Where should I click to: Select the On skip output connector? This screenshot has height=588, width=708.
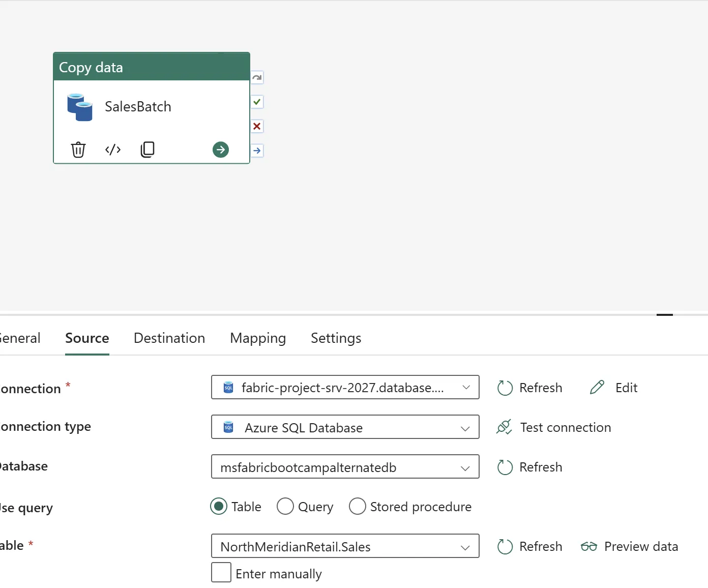click(x=257, y=77)
